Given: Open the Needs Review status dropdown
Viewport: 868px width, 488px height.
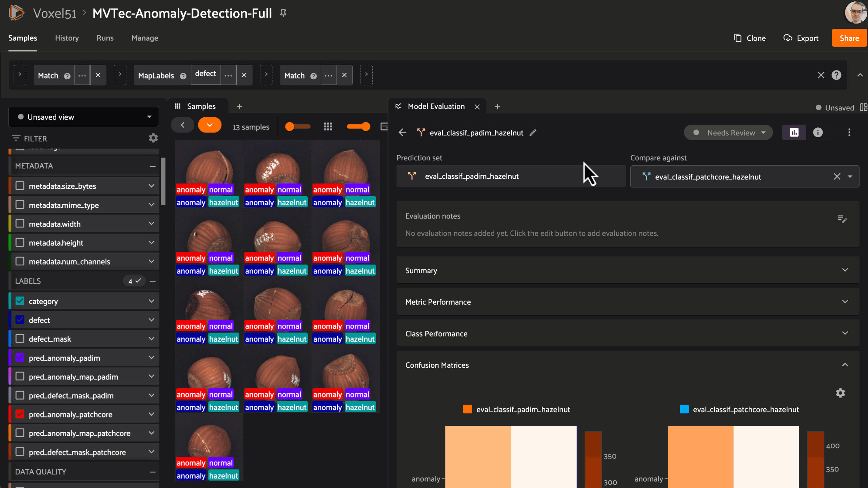Looking at the screenshot, I should click(x=728, y=133).
